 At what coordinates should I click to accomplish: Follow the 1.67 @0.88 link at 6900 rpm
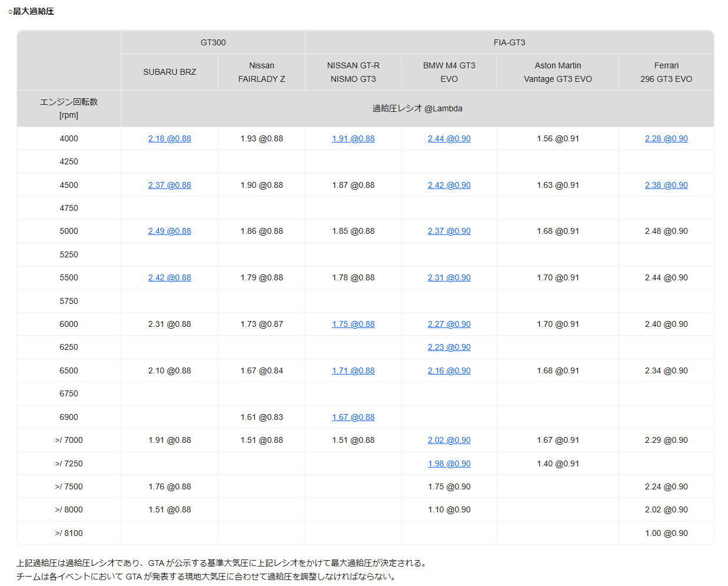pos(353,417)
